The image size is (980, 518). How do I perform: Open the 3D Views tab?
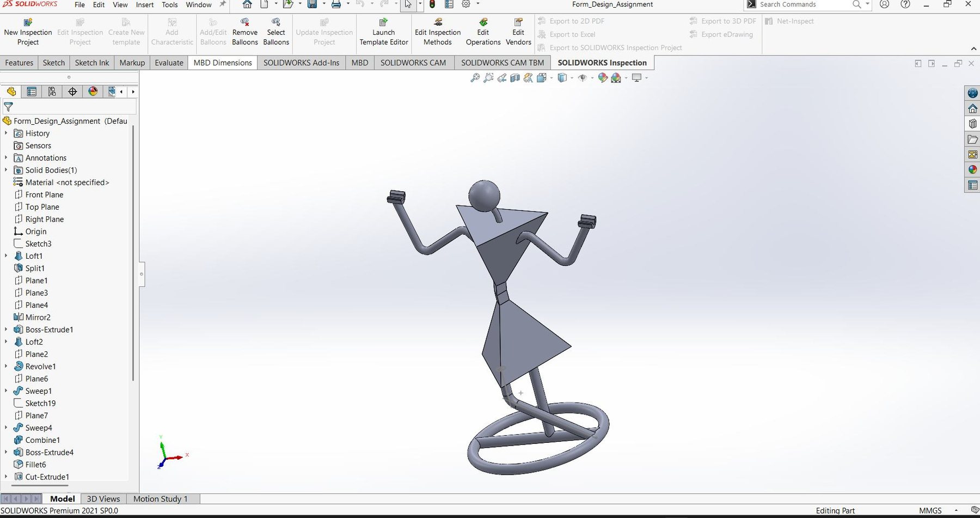click(x=103, y=498)
